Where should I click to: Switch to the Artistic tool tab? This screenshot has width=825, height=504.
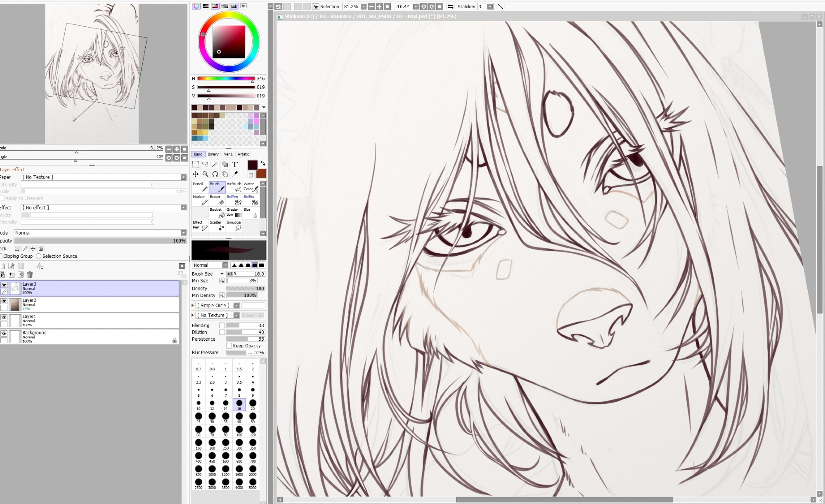[243, 154]
